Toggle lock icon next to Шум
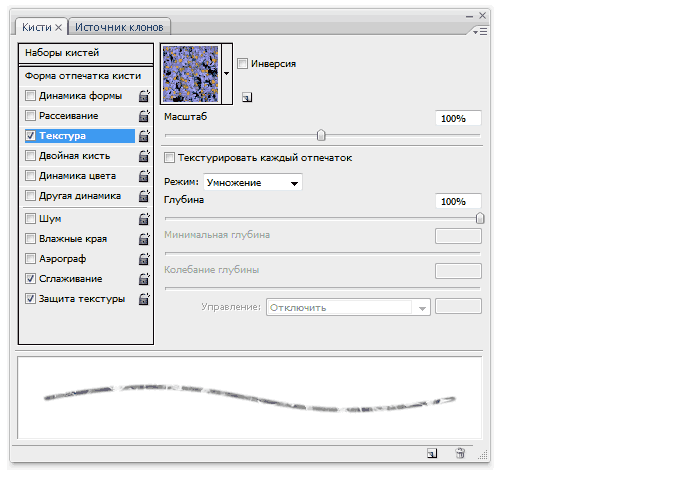This screenshot has height=477, width=697. [x=144, y=218]
